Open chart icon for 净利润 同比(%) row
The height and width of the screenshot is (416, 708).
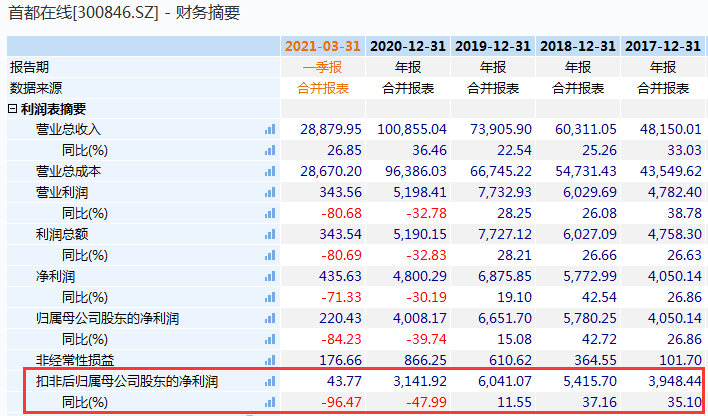point(270,297)
